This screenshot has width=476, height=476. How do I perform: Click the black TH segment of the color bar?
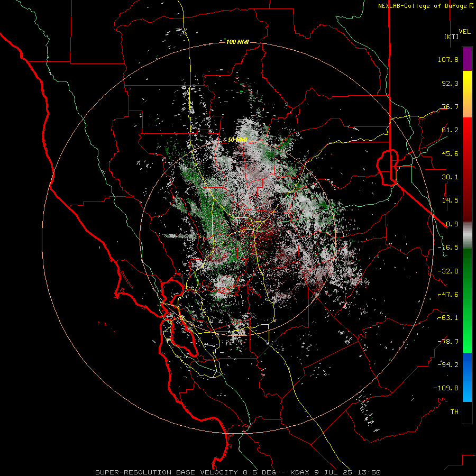point(467,412)
